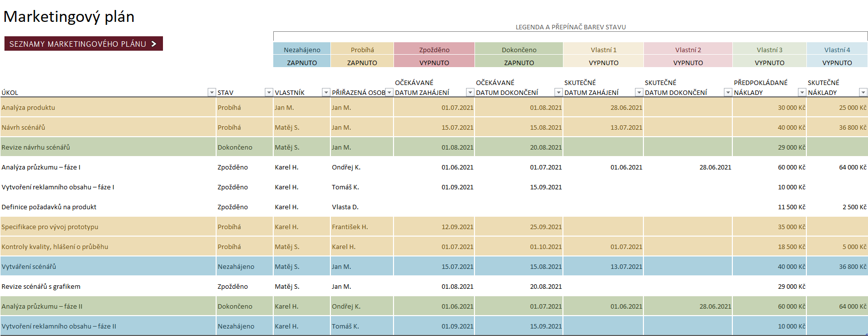This screenshot has width=868, height=336.
Task: Select task Specifikace pro vývoj prototypu
Action: [x=108, y=227]
